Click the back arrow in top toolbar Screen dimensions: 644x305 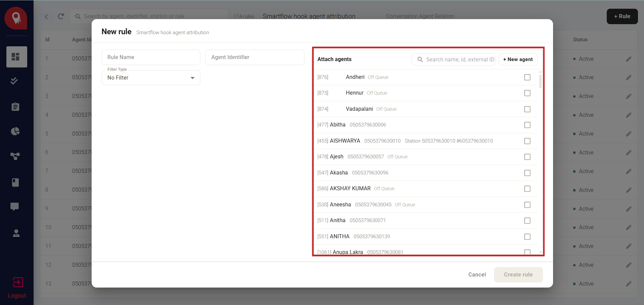46,16
